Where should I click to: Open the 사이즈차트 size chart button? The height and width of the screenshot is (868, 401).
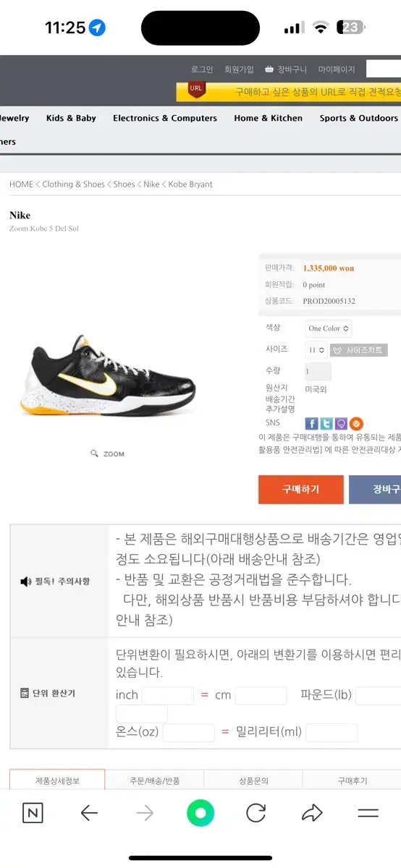point(359,350)
